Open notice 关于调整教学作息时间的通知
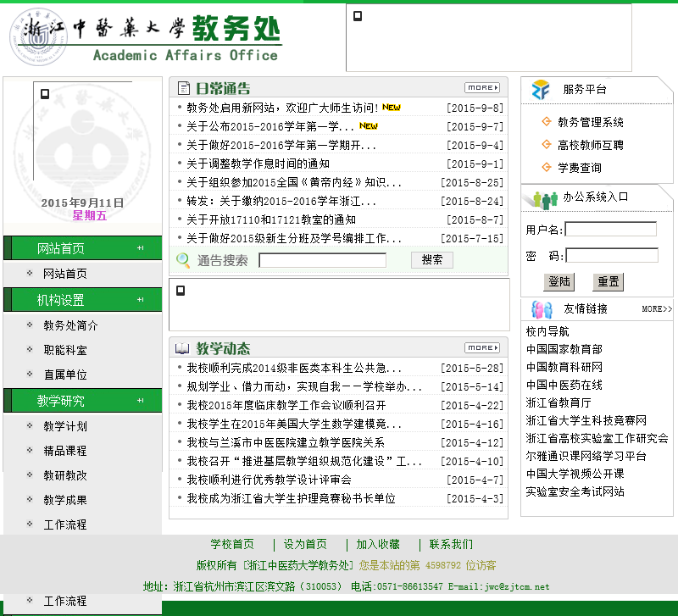This screenshot has width=678, height=616. tap(258, 164)
